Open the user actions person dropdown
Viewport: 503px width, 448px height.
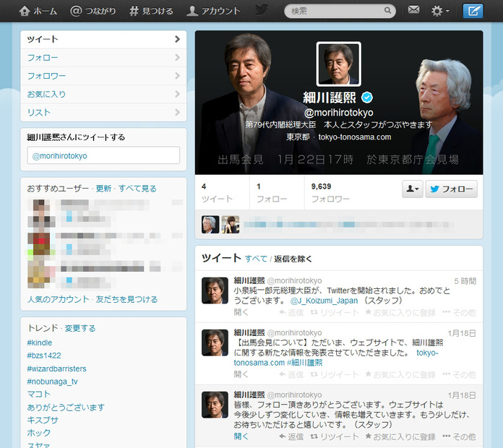(413, 189)
